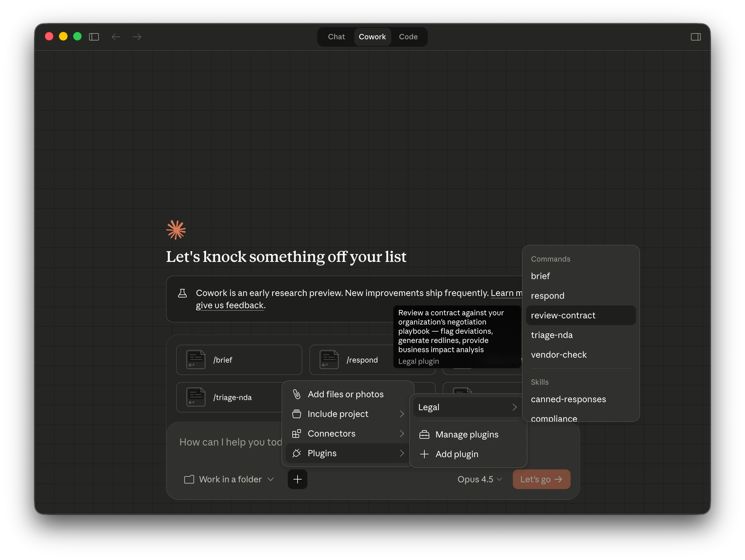Open the Work in a folder dropdown
Screen dimensions: 745x560
pos(229,479)
